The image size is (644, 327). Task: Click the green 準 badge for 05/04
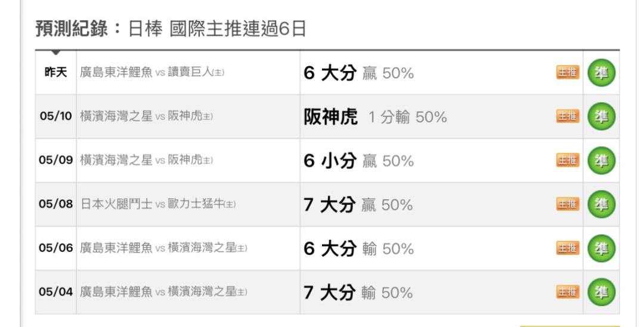pos(601,292)
